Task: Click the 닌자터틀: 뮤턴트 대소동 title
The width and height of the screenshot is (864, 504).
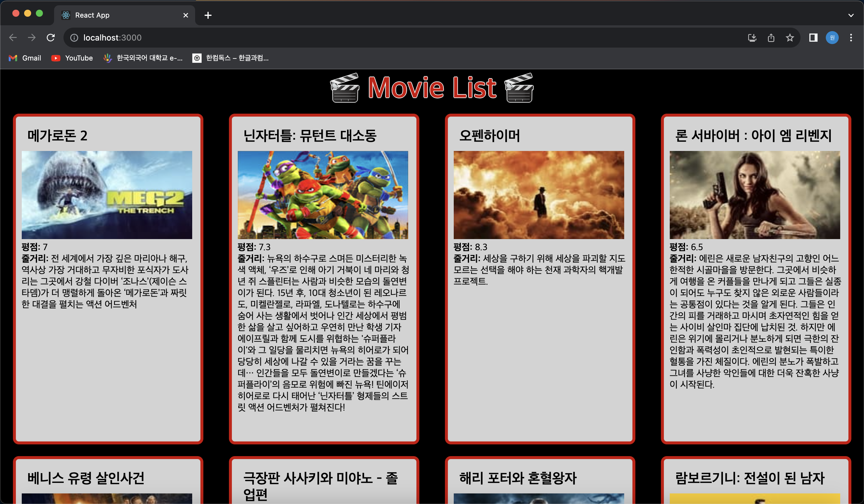Action: [x=310, y=136]
